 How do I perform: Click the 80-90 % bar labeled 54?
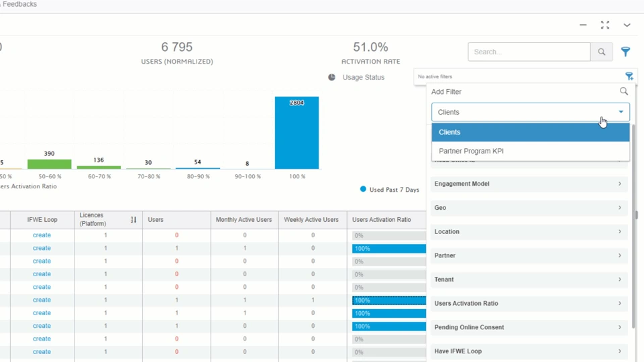[x=198, y=168]
